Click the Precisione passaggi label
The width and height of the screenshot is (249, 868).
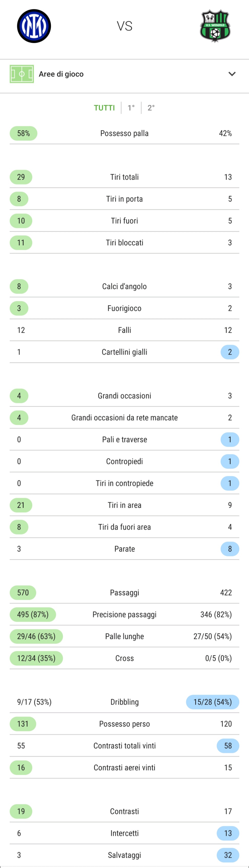tap(125, 614)
